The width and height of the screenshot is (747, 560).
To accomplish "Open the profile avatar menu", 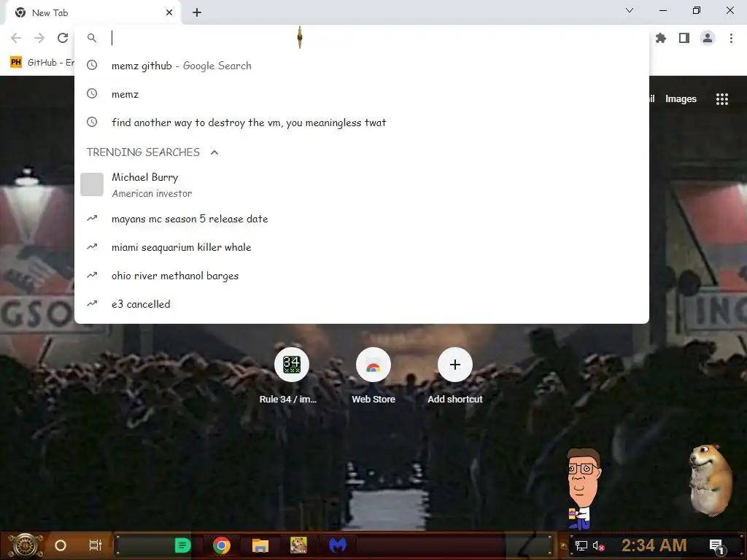I will [x=708, y=38].
